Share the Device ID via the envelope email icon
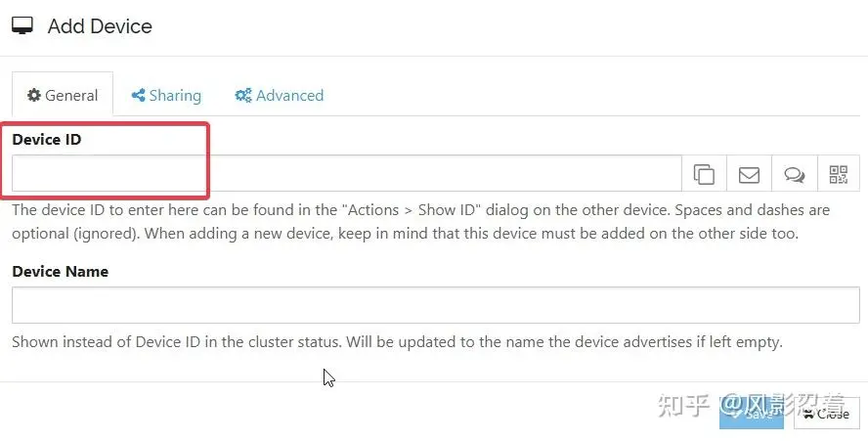The height and width of the screenshot is (441, 868). (749, 174)
